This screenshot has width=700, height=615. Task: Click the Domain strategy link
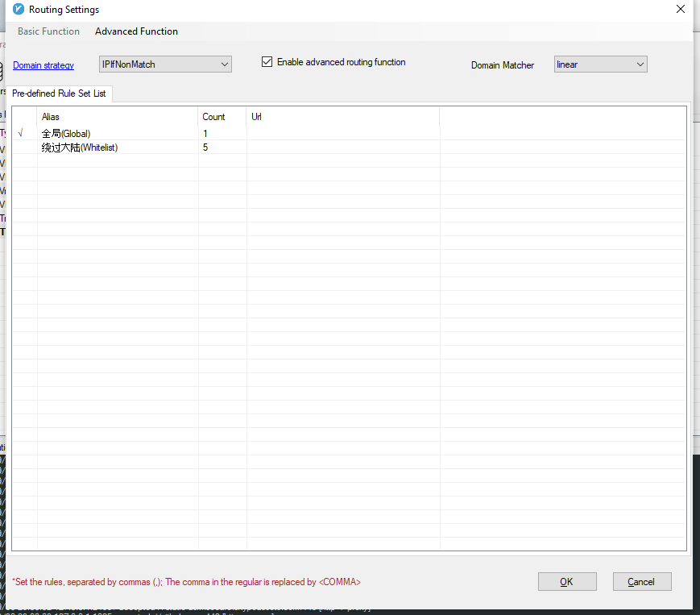(43, 65)
